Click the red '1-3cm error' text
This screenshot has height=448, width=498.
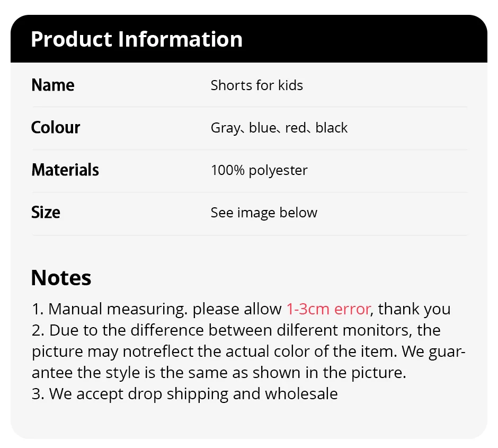[328, 309]
